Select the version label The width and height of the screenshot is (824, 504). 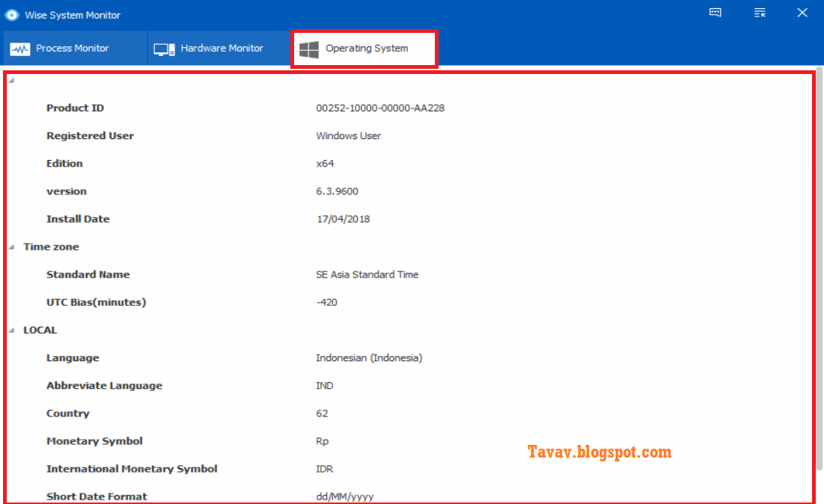click(x=66, y=191)
